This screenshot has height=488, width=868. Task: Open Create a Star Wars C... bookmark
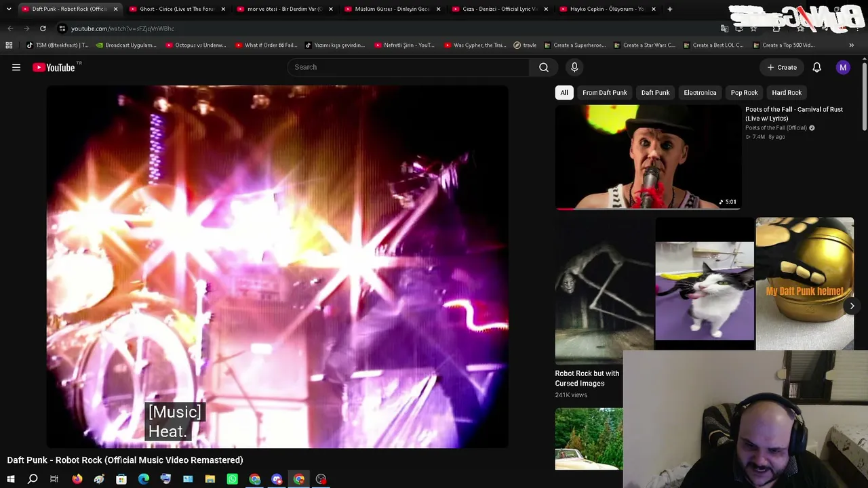coord(644,45)
